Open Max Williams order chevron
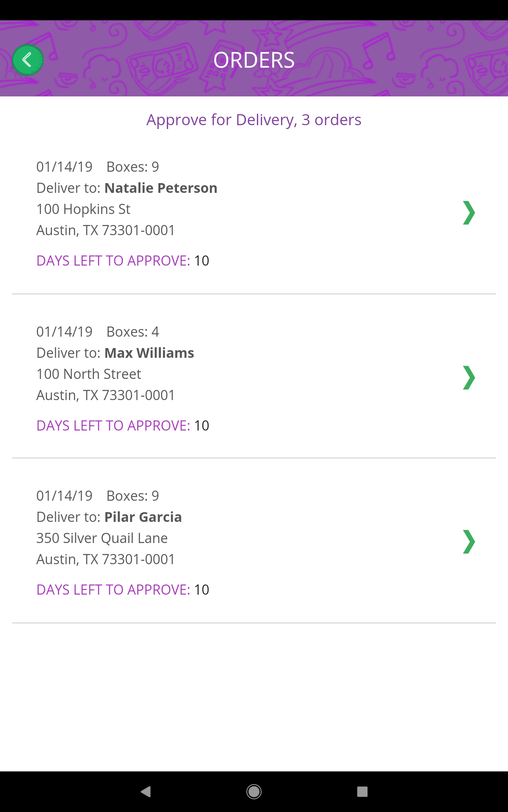This screenshot has height=812, width=508. point(469,377)
